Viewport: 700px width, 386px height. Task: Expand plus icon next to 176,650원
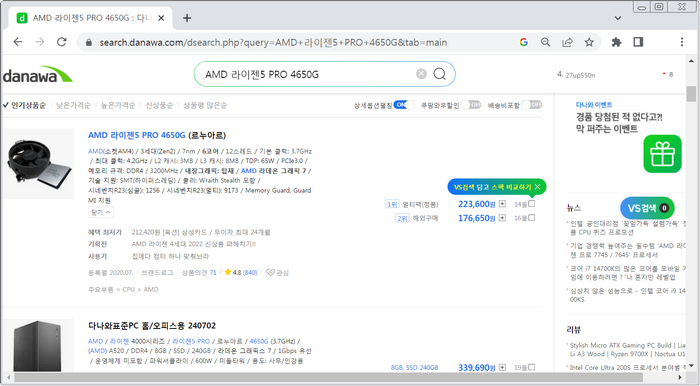point(502,218)
